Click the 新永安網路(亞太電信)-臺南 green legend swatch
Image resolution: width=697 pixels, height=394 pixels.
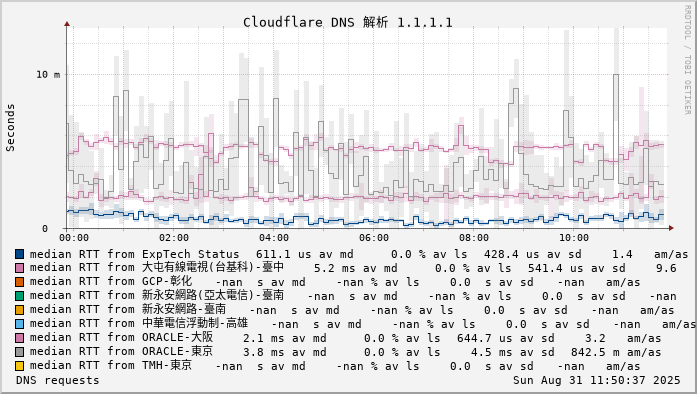click(x=20, y=296)
